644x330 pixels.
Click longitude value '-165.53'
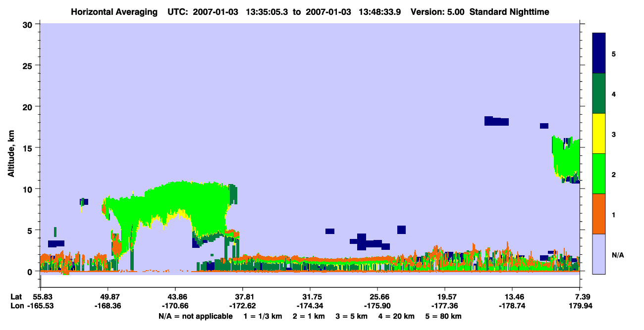click(40, 306)
